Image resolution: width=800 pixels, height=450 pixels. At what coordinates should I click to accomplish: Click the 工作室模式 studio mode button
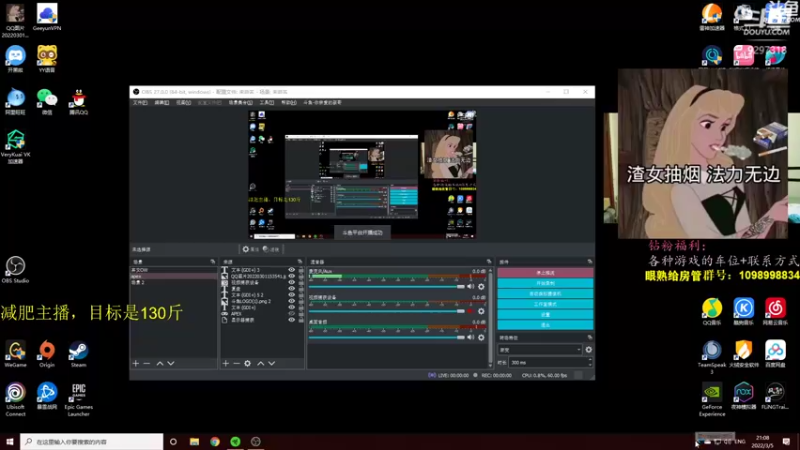point(545,304)
